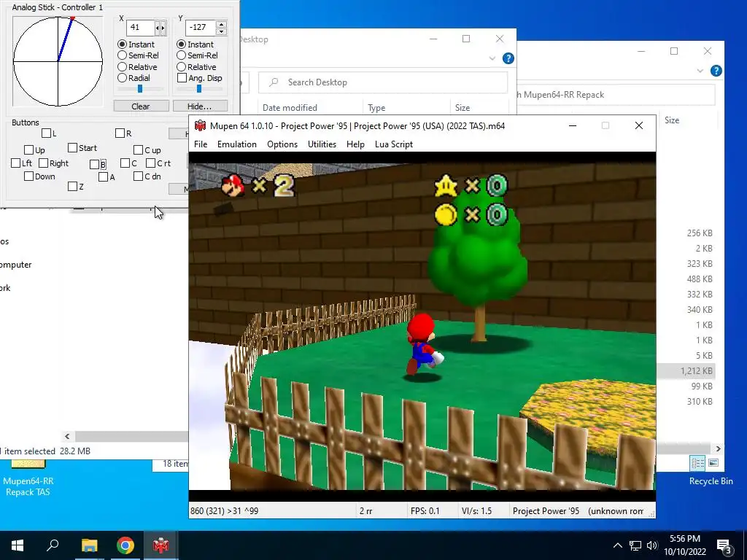Click Windows Start button
Viewport: 747px width, 560px height.
tap(18, 545)
